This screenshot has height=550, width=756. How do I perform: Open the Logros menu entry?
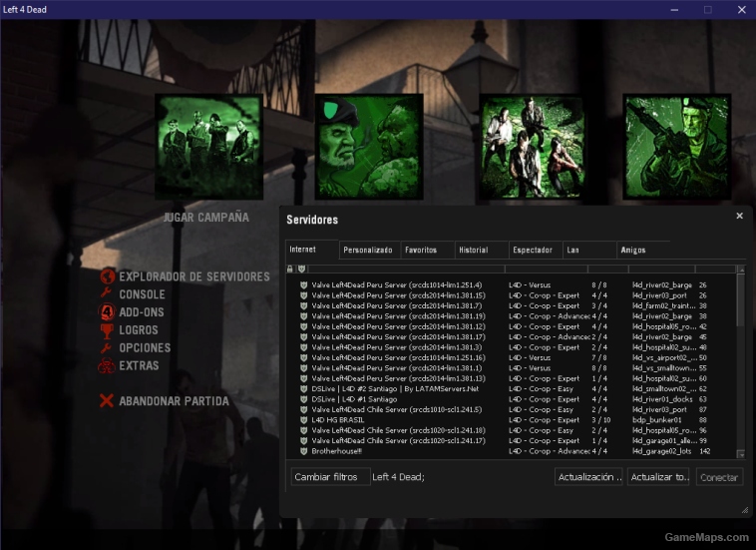click(x=139, y=330)
